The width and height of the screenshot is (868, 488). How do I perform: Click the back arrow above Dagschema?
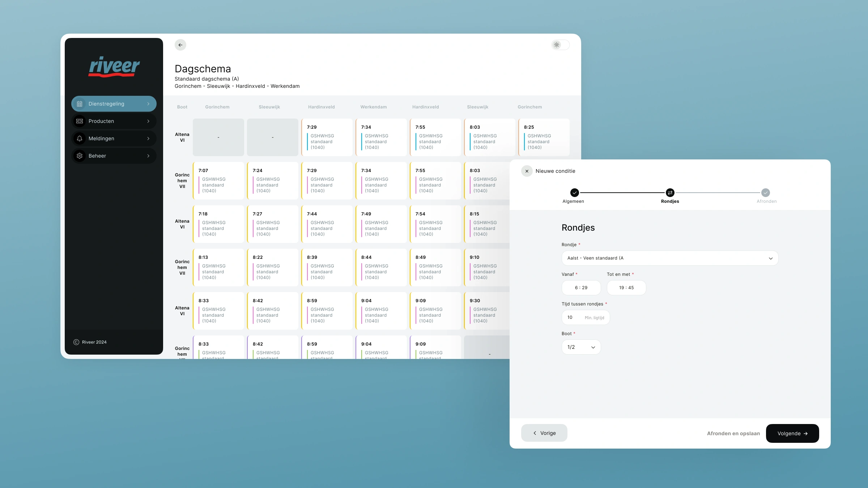[x=180, y=44]
